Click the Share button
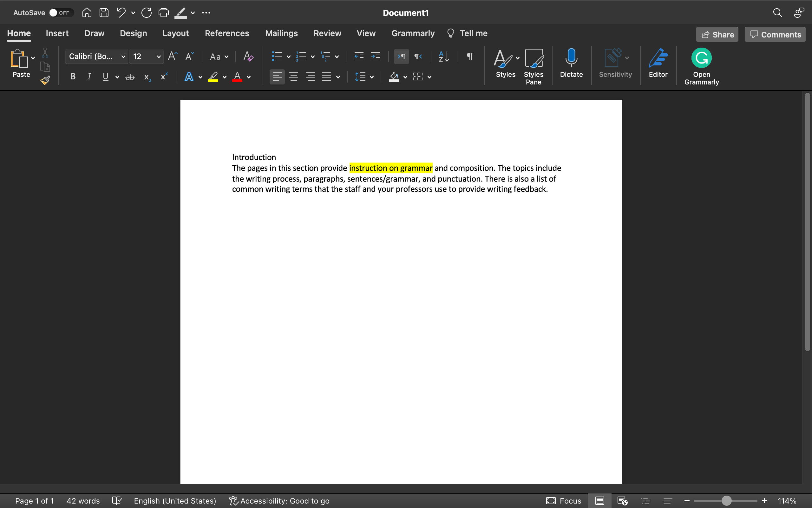812x508 pixels. pyautogui.click(x=717, y=34)
